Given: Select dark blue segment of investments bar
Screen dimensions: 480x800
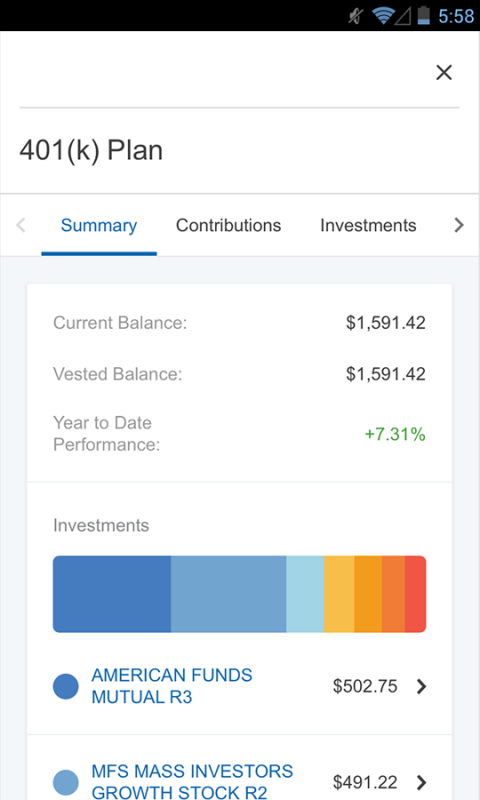Looking at the screenshot, I should 112,594.
